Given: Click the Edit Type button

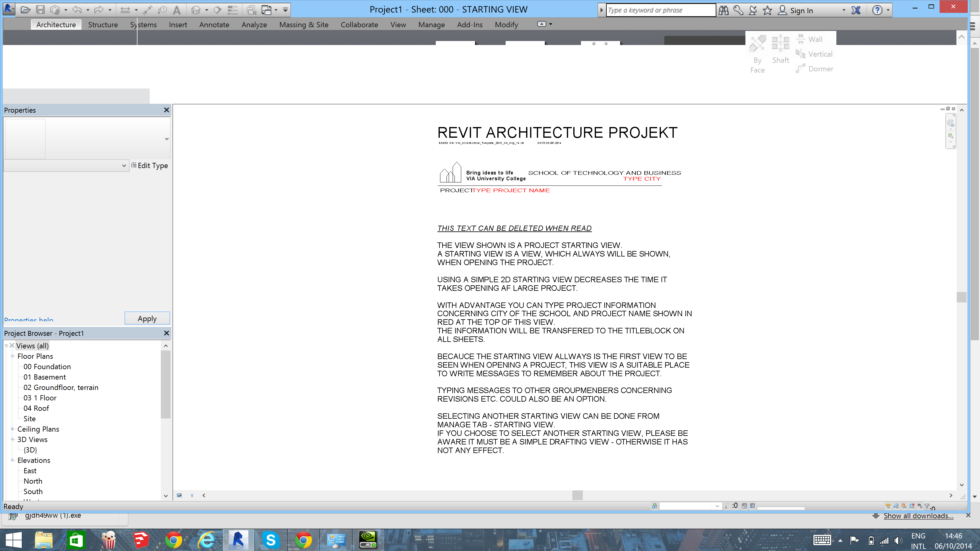Looking at the screenshot, I should click(149, 165).
